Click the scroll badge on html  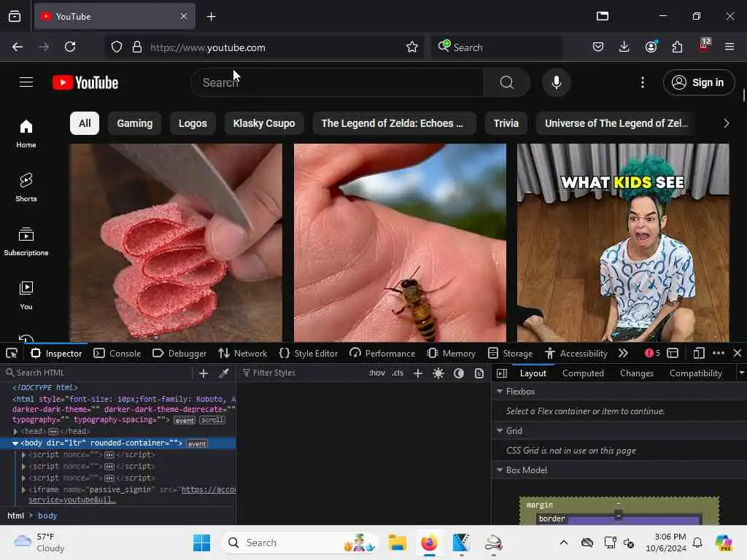[212, 420]
